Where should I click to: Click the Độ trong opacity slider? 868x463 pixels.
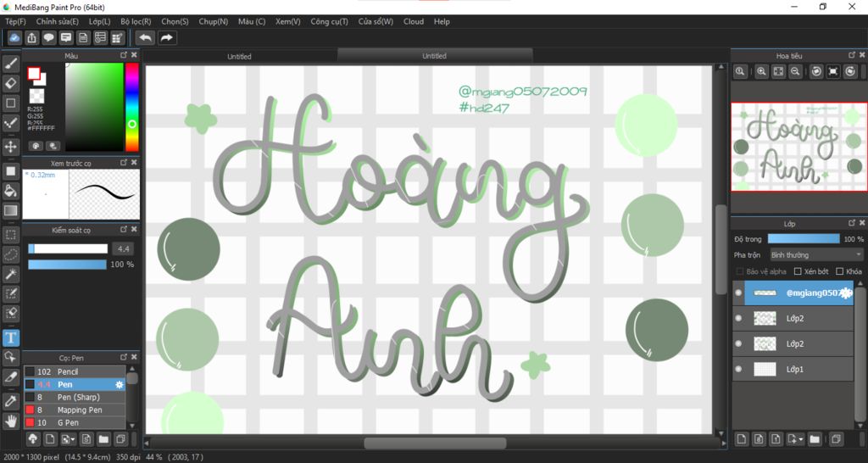804,238
